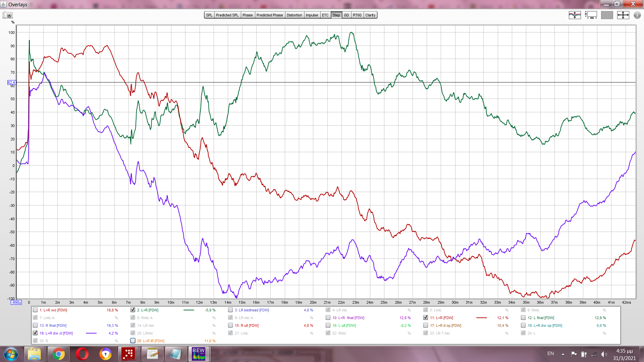Open REW from the taskbar
Screen dimensions: 644x362
[x=199, y=354]
